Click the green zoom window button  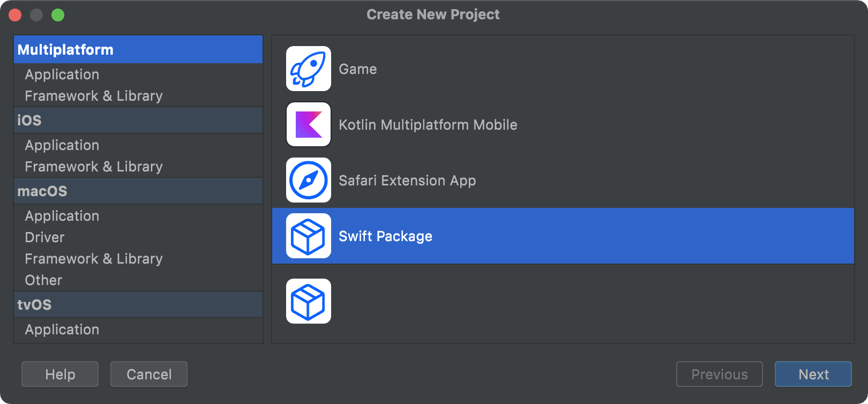(x=58, y=15)
